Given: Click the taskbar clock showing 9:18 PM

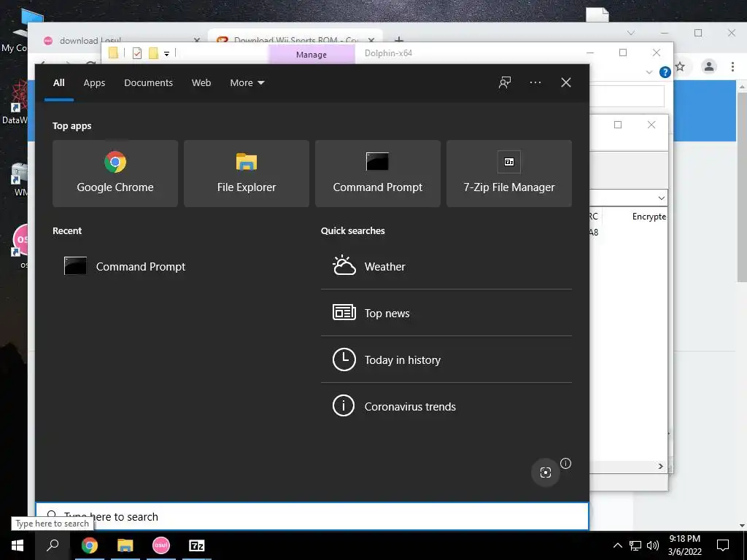Looking at the screenshot, I should pos(684,545).
